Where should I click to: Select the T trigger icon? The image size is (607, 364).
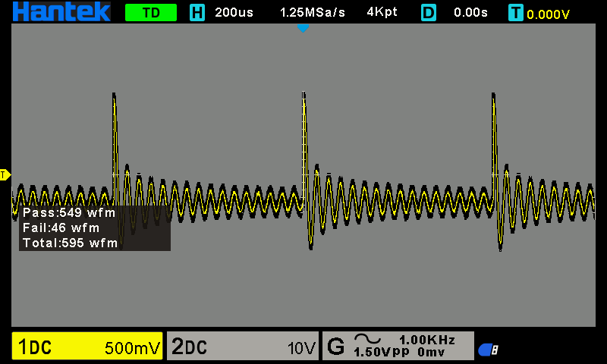point(516,13)
